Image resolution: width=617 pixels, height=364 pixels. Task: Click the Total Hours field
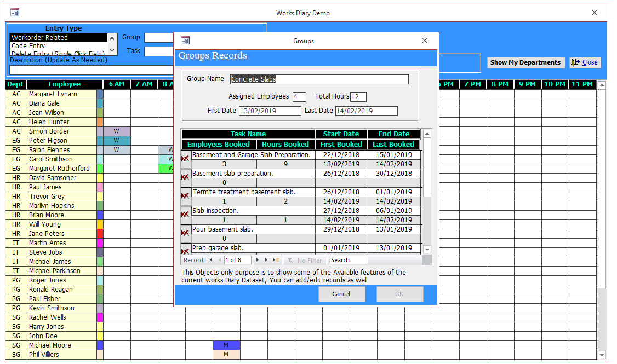tap(358, 97)
